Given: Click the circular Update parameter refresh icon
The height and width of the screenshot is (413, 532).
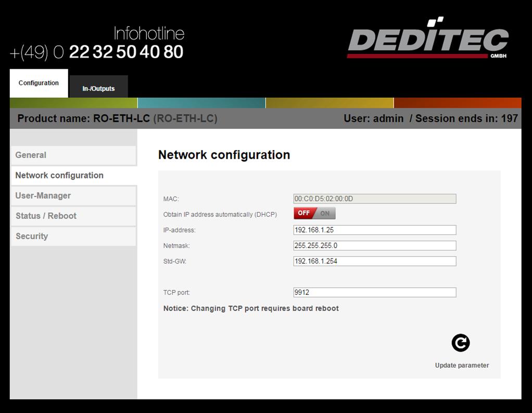Looking at the screenshot, I should click(460, 343).
